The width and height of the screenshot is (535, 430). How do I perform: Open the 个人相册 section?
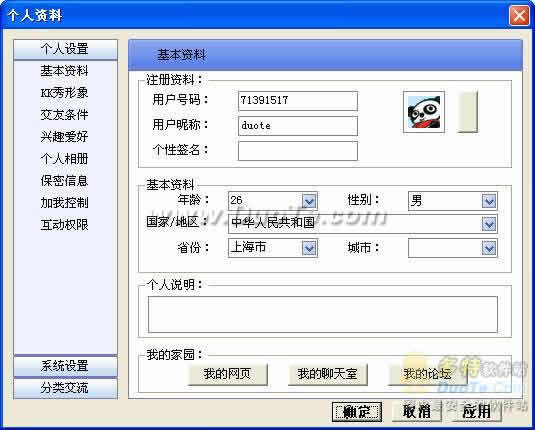(64, 159)
